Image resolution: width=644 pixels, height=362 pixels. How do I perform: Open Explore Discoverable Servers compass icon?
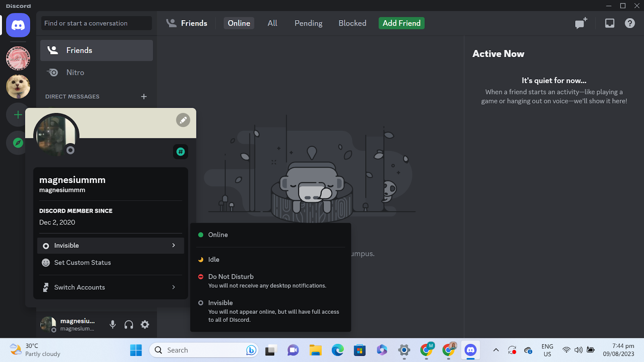[x=18, y=143]
